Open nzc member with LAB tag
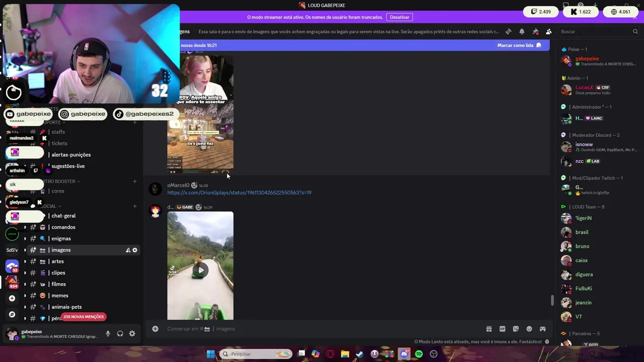The width and height of the screenshot is (644, 362). coord(600,161)
